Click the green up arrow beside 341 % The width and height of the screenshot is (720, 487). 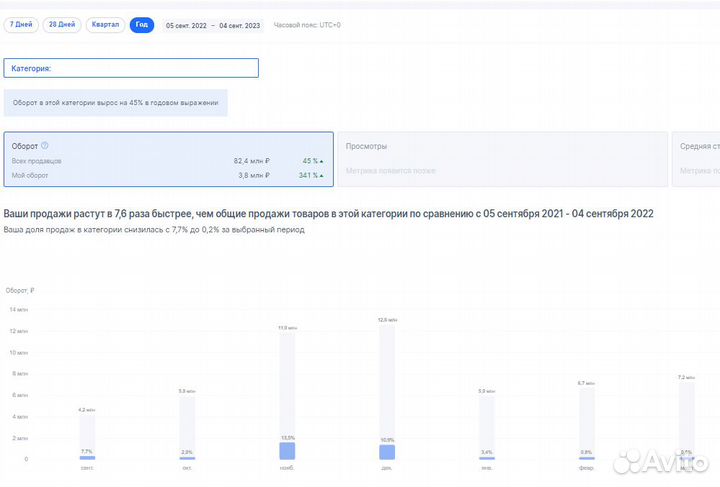322,175
